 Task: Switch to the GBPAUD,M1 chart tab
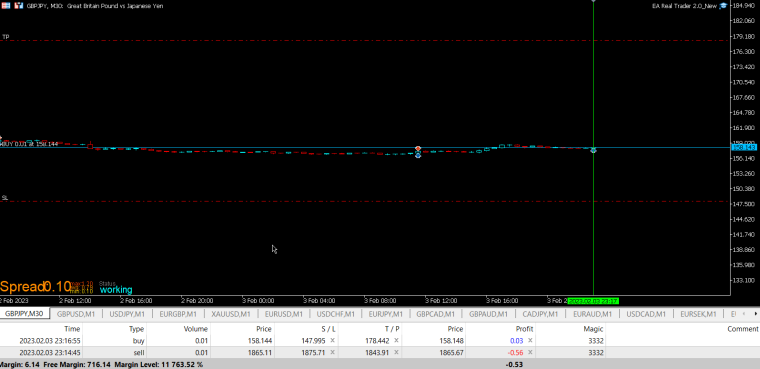click(489, 314)
